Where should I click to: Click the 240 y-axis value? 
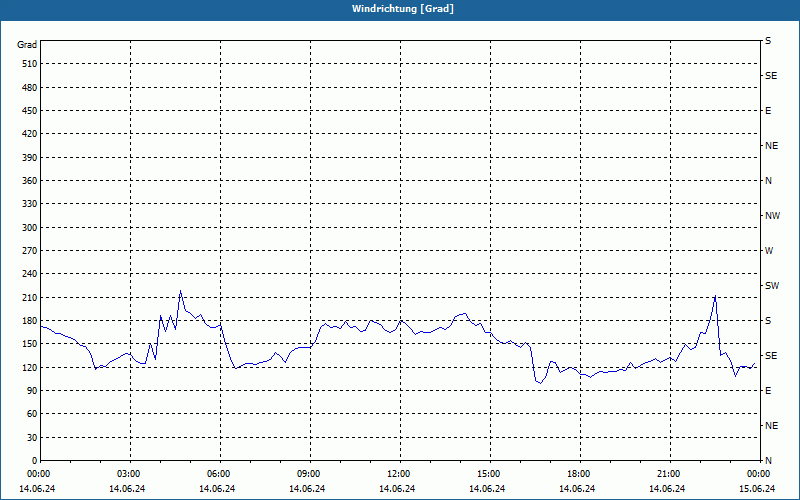pyautogui.click(x=30, y=274)
